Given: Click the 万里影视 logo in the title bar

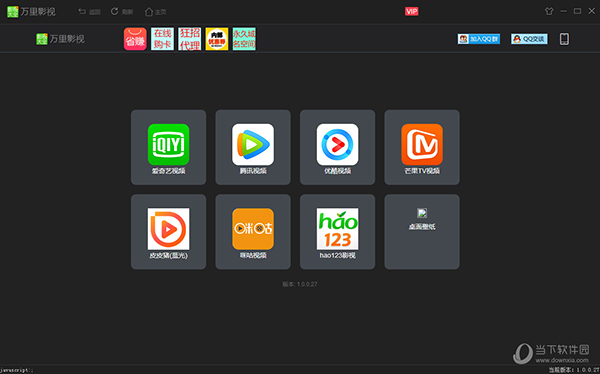Looking at the screenshot, I should (x=31, y=11).
